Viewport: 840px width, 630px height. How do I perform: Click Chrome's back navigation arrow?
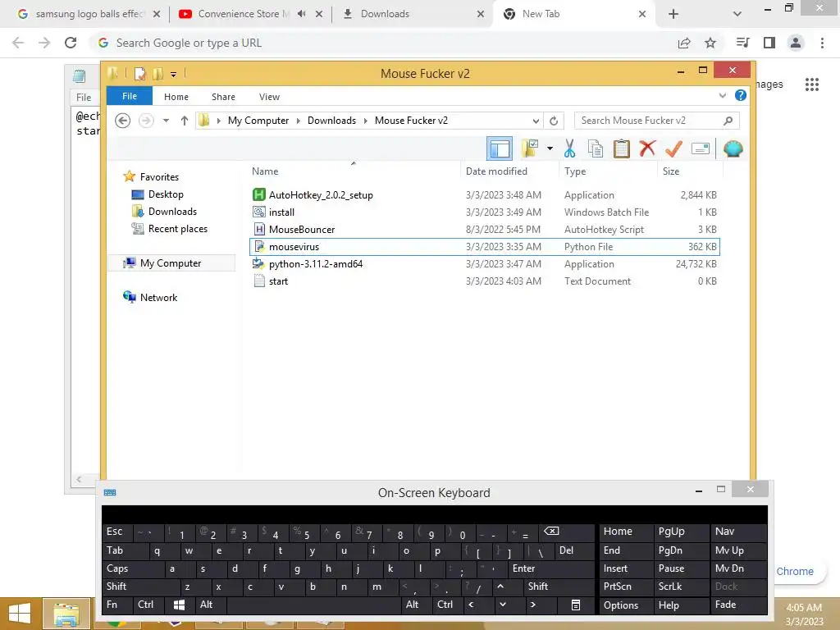click(18, 43)
